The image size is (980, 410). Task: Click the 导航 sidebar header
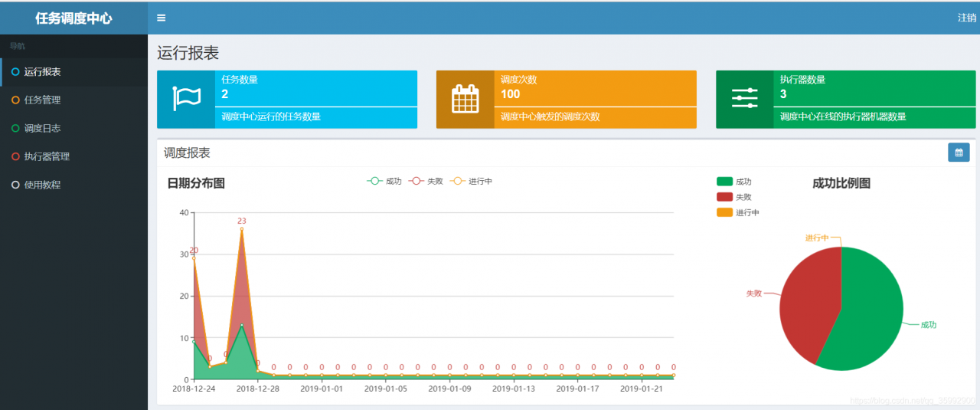(17, 46)
